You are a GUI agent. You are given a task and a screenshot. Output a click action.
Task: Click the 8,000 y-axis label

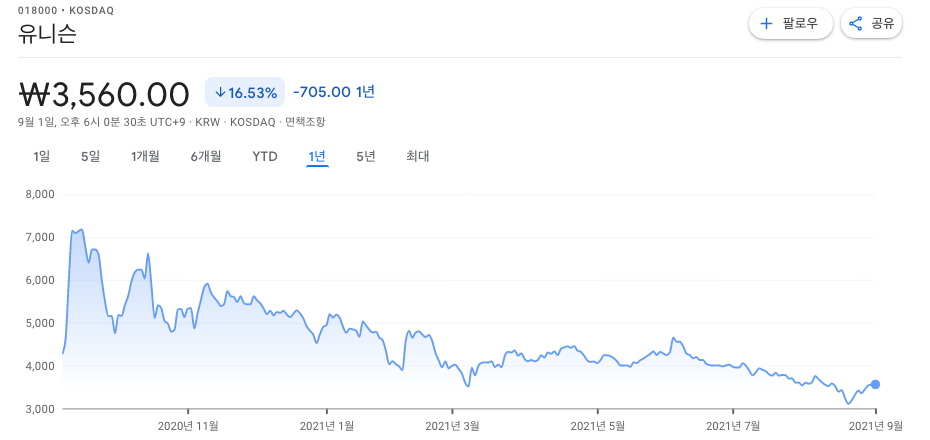(x=40, y=194)
